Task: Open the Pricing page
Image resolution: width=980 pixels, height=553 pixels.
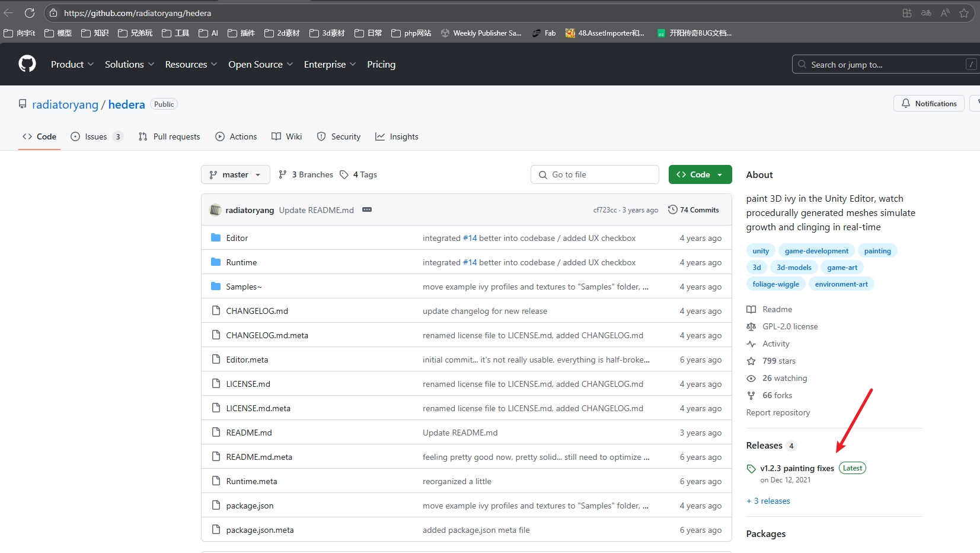Action: [381, 64]
